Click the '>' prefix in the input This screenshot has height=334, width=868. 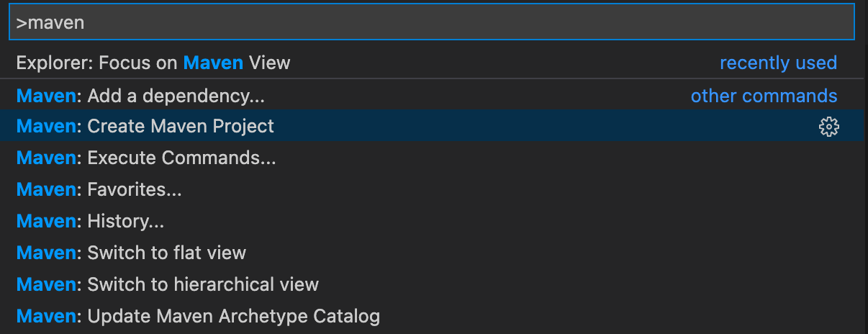coord(22,23)
